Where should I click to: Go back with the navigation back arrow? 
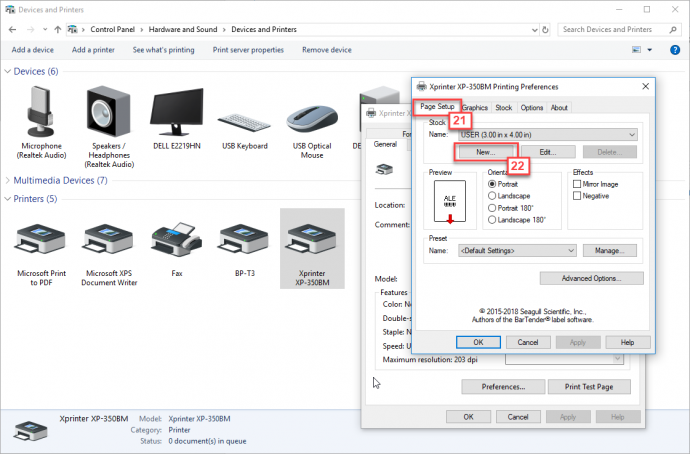(12, 29)
